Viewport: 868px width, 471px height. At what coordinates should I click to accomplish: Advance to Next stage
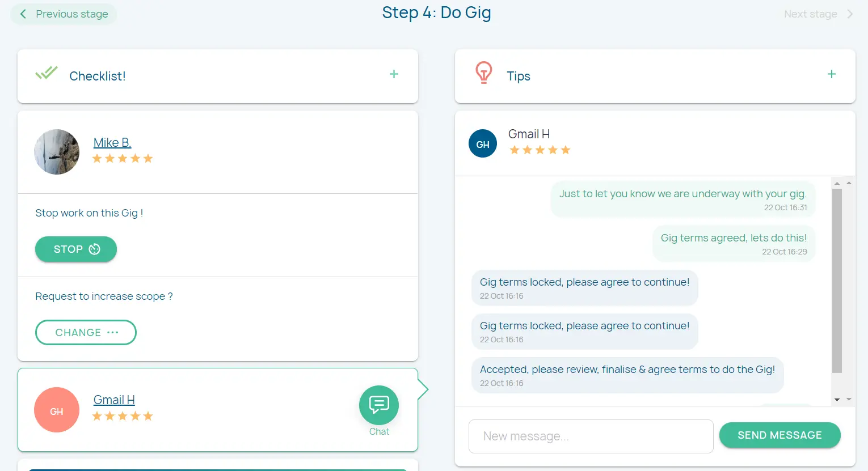[x=818, y=14]
